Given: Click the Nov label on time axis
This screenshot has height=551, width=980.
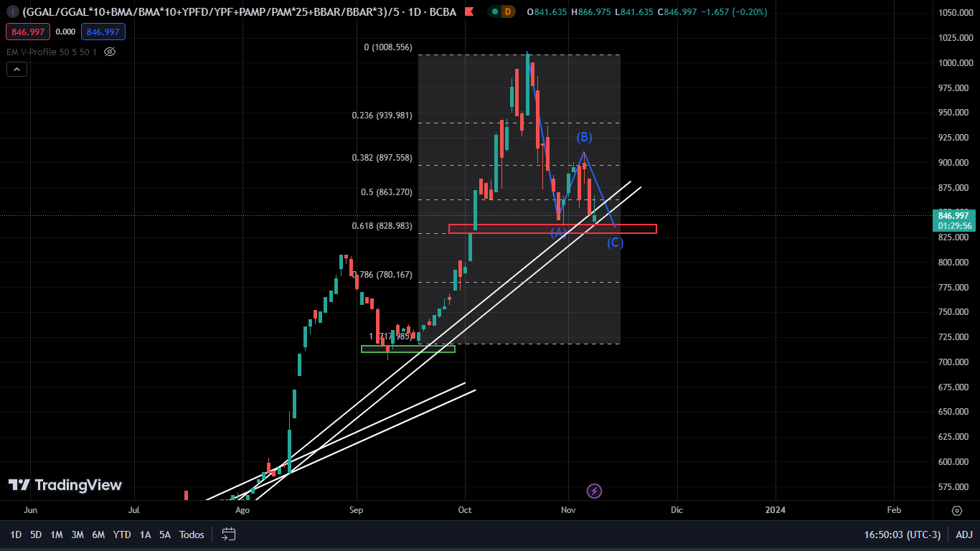Looking at the screenshot, I should point(569,510).
